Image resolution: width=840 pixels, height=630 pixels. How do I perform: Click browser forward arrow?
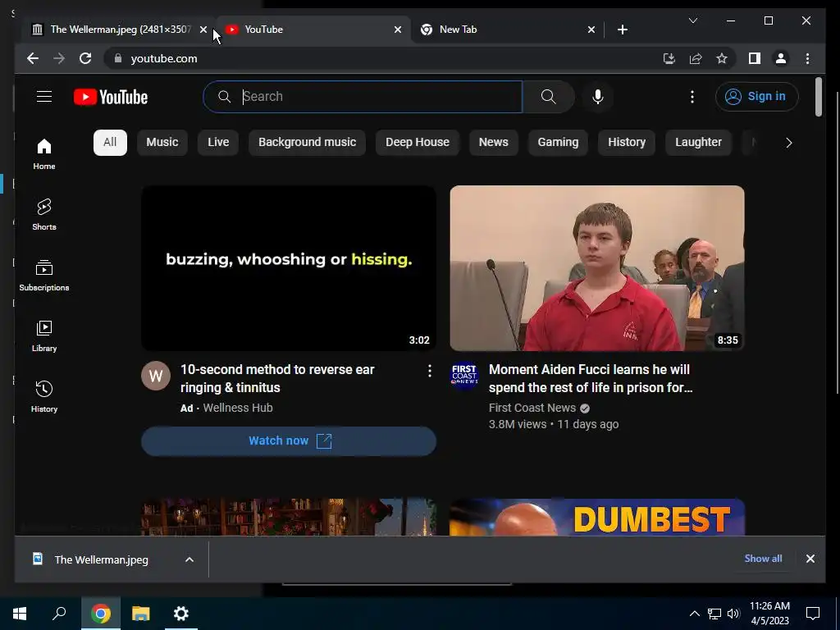pos(59,58)
